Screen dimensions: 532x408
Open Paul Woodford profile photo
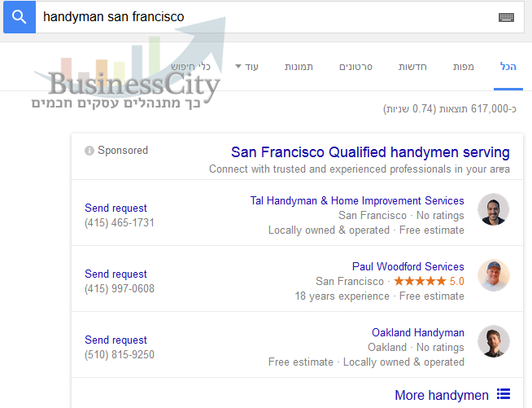pos(493,275)
